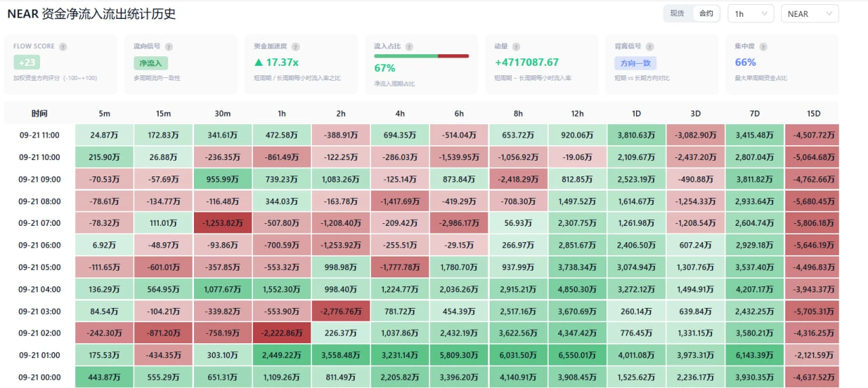Click the 4h column header
The width and height of the screenshot is (868, 388).
[x=400, y=113]
